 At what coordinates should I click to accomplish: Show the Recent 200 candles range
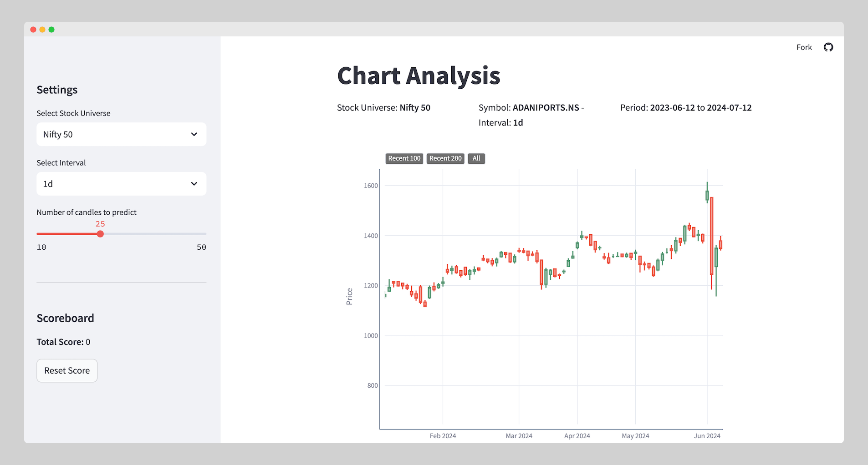[445, 158]
